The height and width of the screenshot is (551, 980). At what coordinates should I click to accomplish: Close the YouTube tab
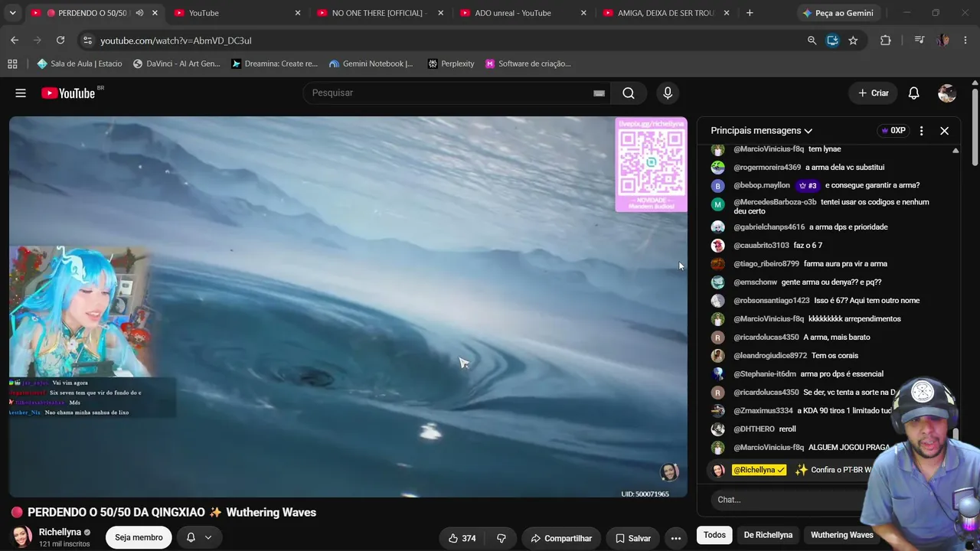click(298, 13)
